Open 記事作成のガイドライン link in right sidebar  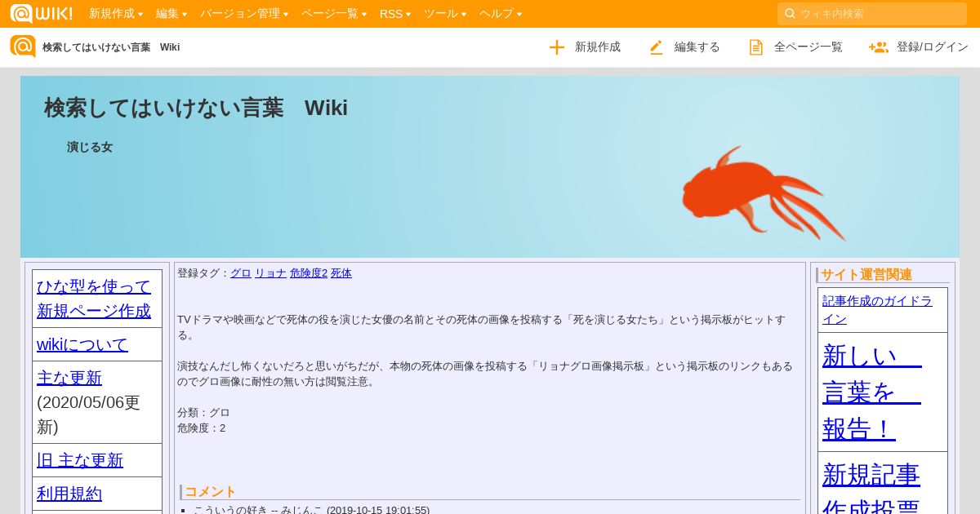877,310
